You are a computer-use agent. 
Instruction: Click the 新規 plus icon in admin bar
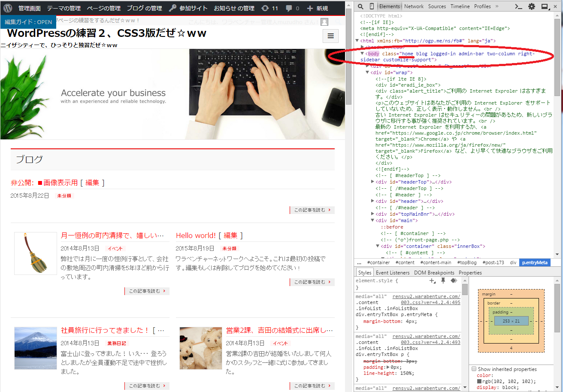310,8
